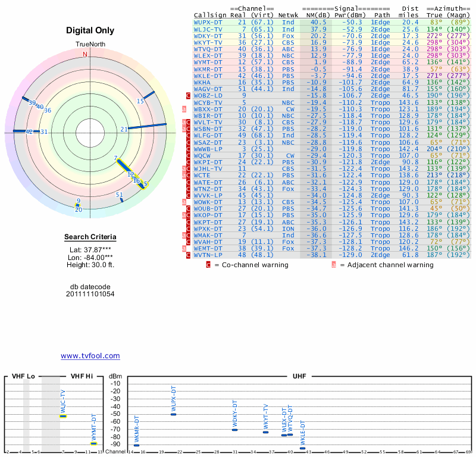Click the WLJC-TV bar in VHF Hi spectrum
The width and height of the screenshot is (476, 457).
click(x=63, y=416)
